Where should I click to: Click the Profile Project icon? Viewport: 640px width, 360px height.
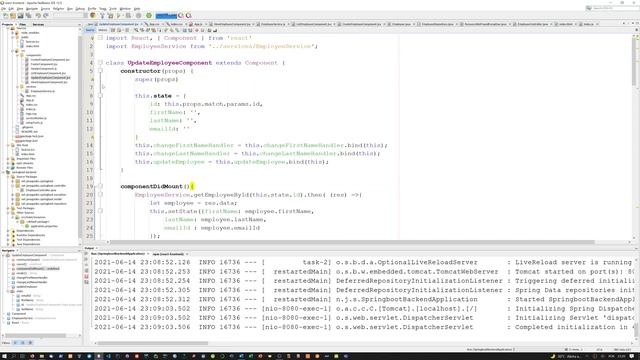point(138,16)
